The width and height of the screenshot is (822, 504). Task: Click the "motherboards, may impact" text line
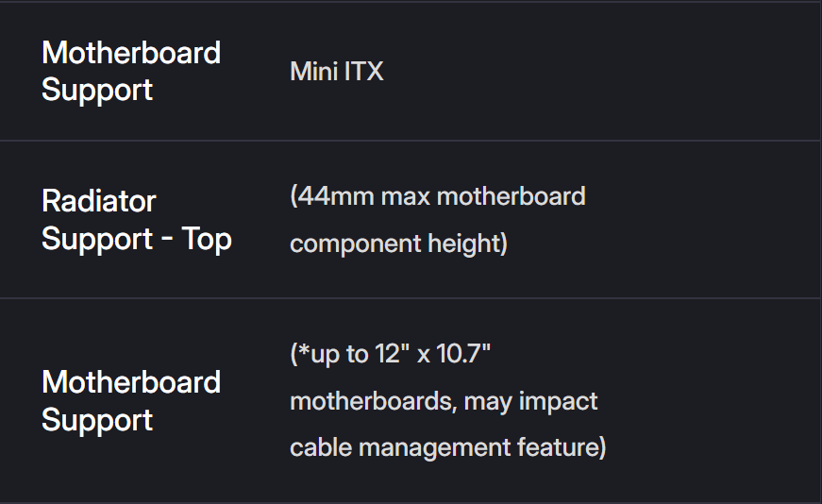tap(444, 400)
